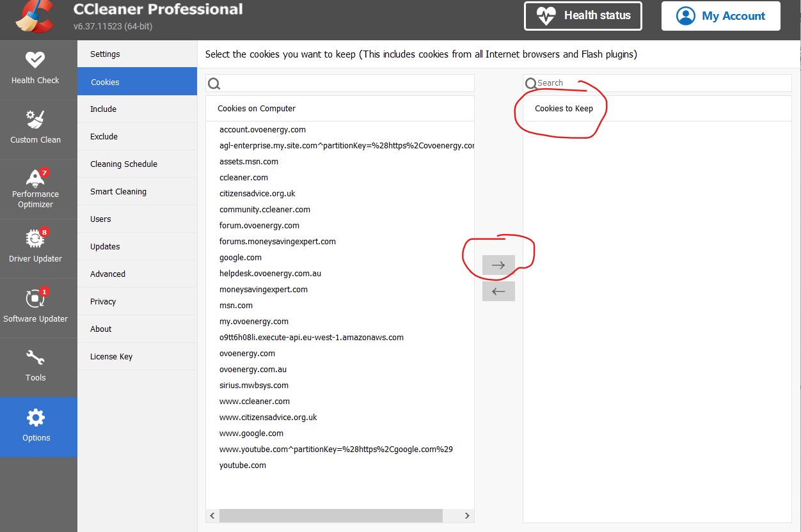Open the Settings options page

[x=137, y=54]
